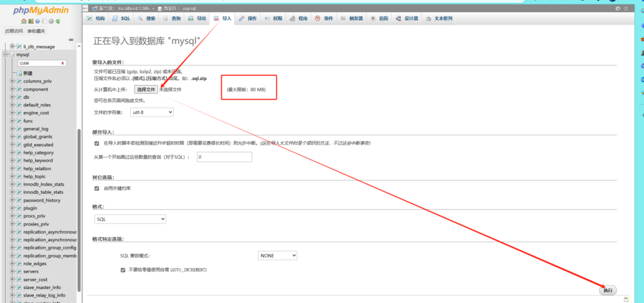Click the collapse-all link icon above tree
This screenshot has height=303, width=644.
[x=71, y=40]
